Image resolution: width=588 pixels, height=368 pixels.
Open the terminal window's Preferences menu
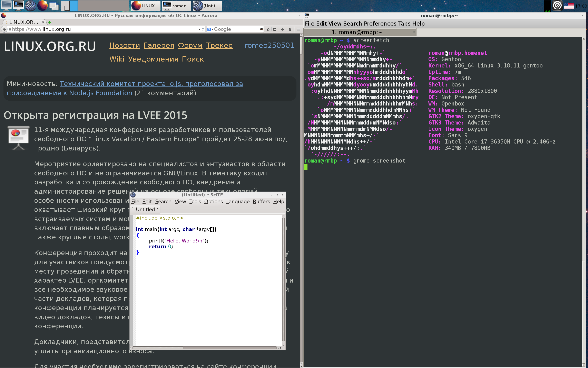[x=380, y=24]
